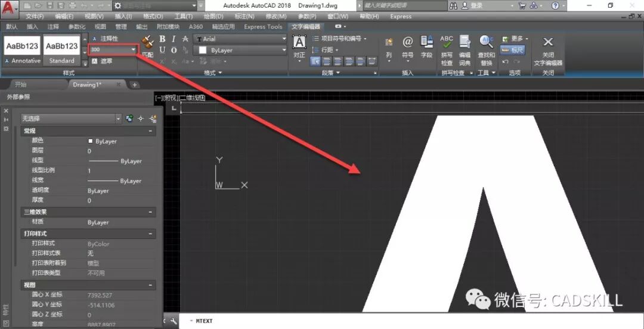Open the Properties palette settings gear
The width and height of the screenshot is (644, 329).
6,129
